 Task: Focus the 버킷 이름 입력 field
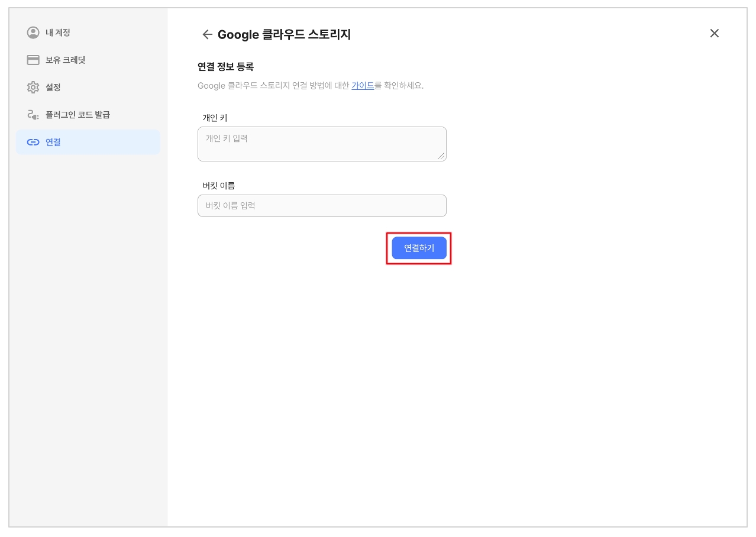click(x=321, y=206)
